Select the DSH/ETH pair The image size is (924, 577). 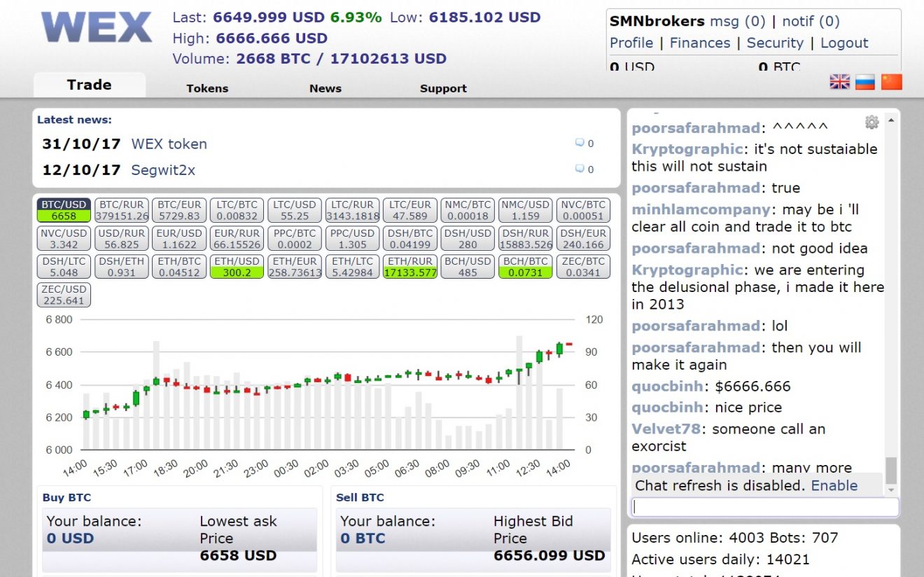pos(122,266)
